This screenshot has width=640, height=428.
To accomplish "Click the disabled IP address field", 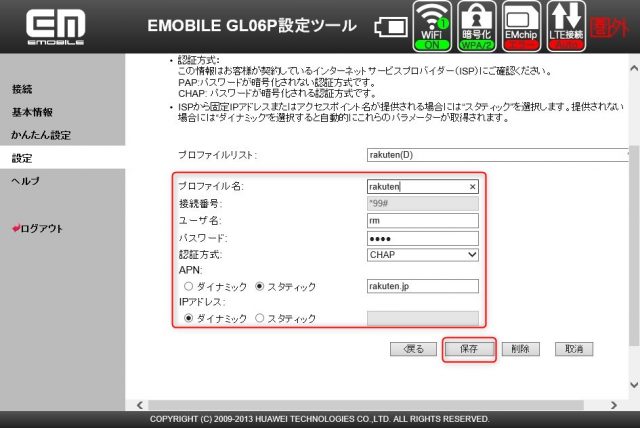I will click(423, 318).
